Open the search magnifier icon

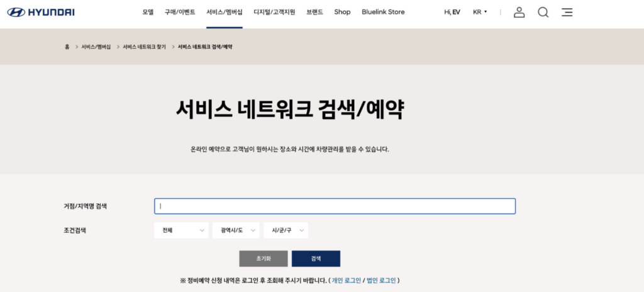click(543, 13)
